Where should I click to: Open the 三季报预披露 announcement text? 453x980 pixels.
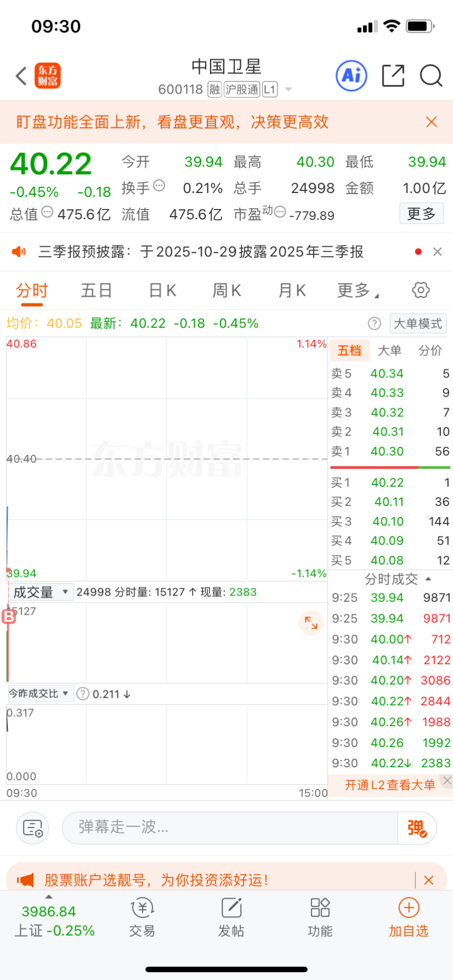201,252
